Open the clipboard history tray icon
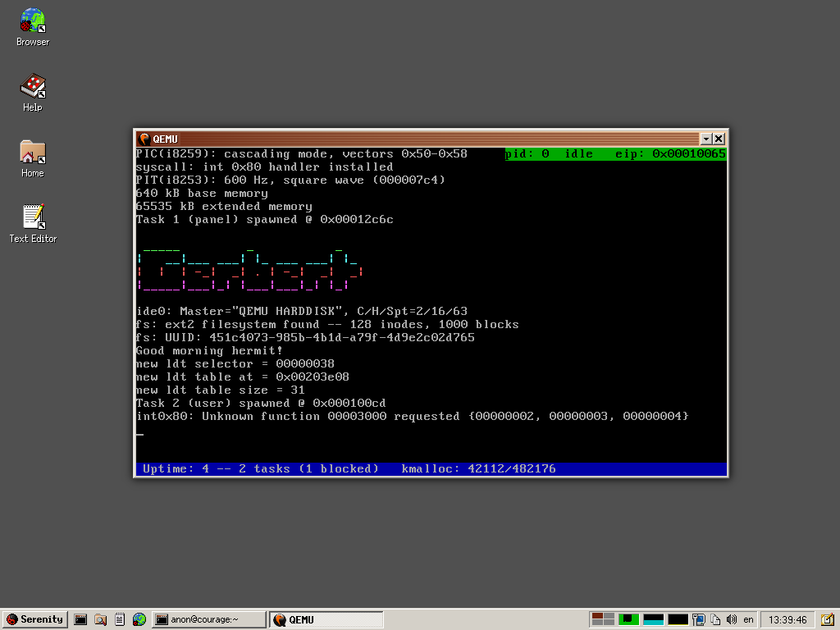840x630 pixels. pyautogui.click(x=715, y=620)
